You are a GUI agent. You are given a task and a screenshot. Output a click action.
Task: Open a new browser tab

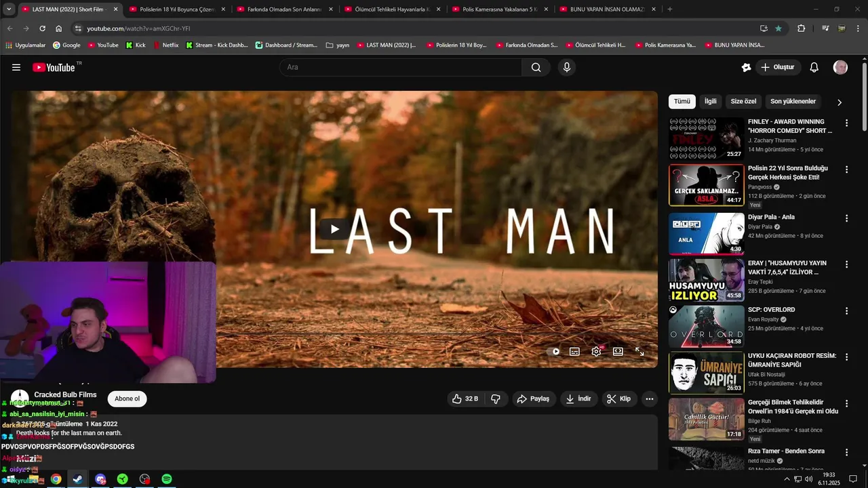pyautogui.click(x=669, y=9)
